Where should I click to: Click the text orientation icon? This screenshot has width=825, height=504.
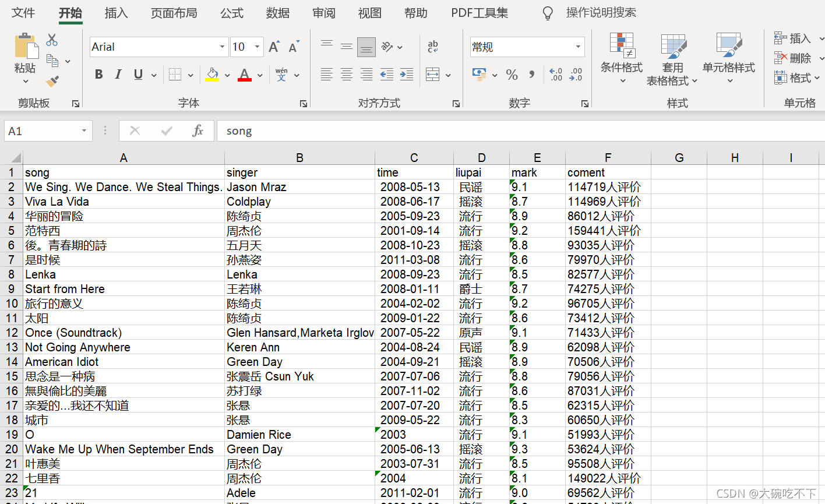click(387, 47)
